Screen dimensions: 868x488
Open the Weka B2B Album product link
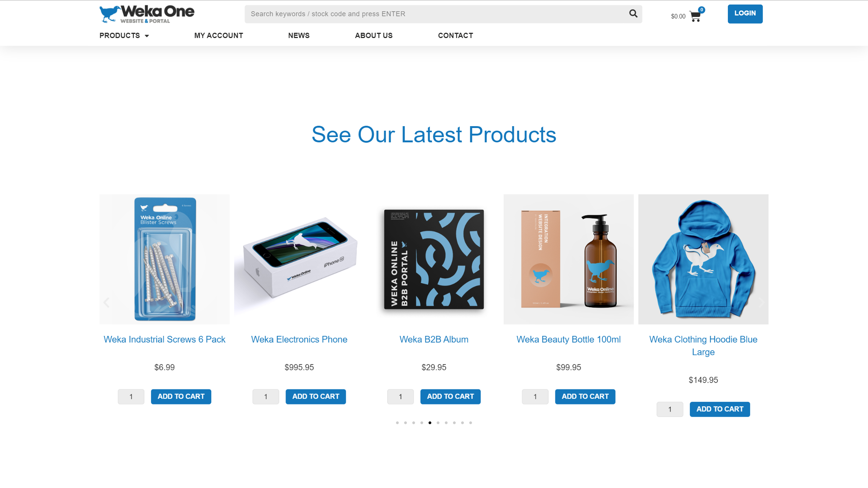coord(434,339)
